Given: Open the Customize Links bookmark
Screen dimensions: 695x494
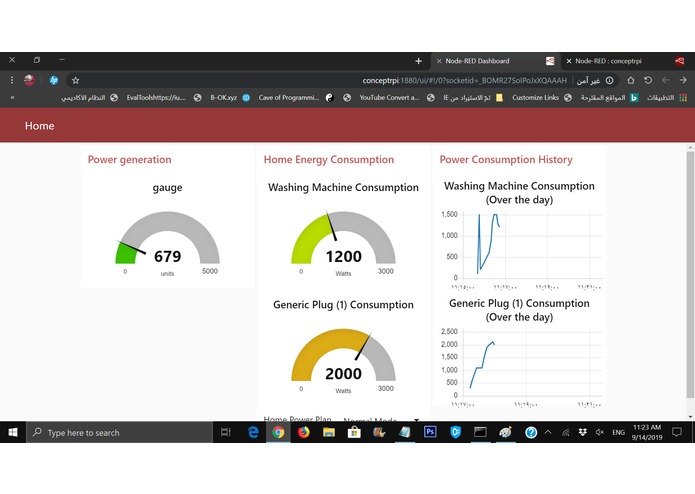Looking at the screenshot, I should click(542, 97).
